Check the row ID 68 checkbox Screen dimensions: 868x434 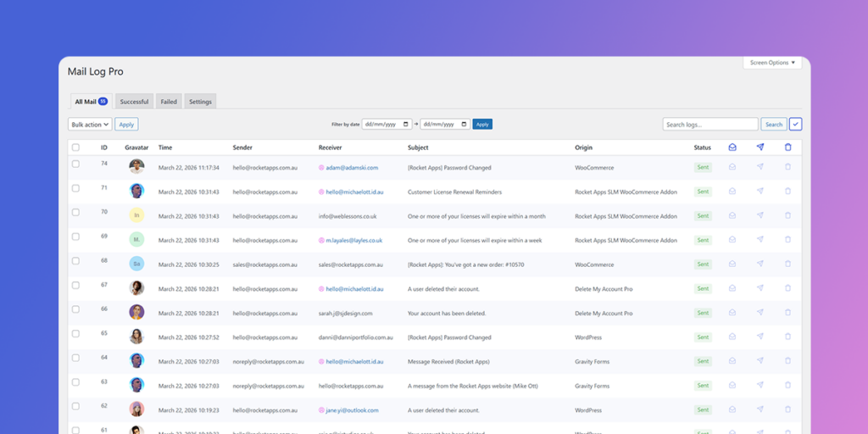(75, 261)
